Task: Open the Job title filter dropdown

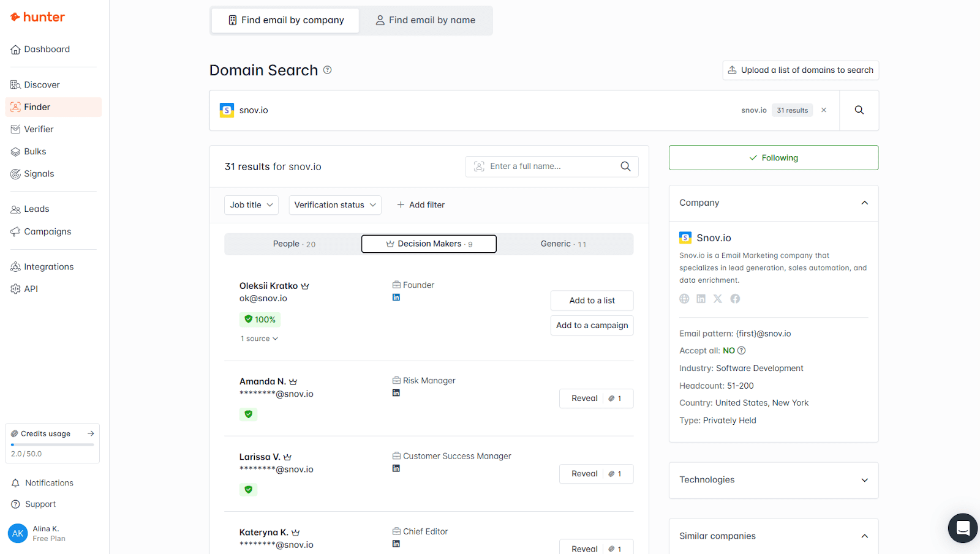Action: click(x=251, y=205)
